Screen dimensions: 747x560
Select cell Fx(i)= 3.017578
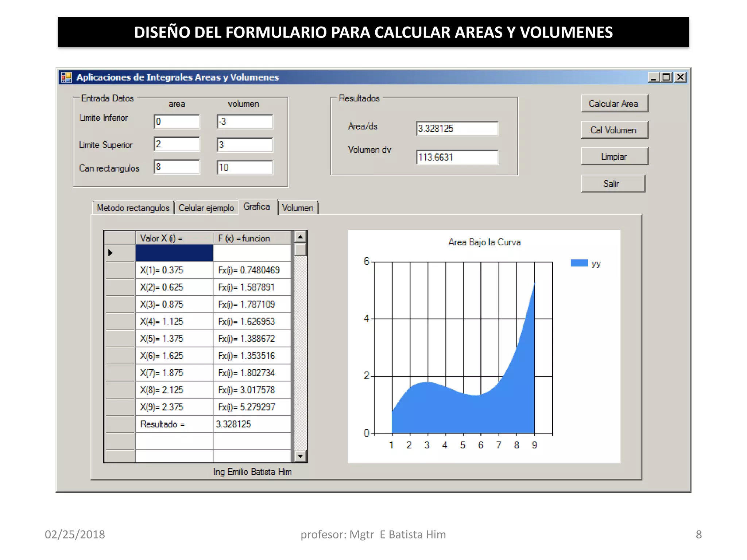click(252, 390)
